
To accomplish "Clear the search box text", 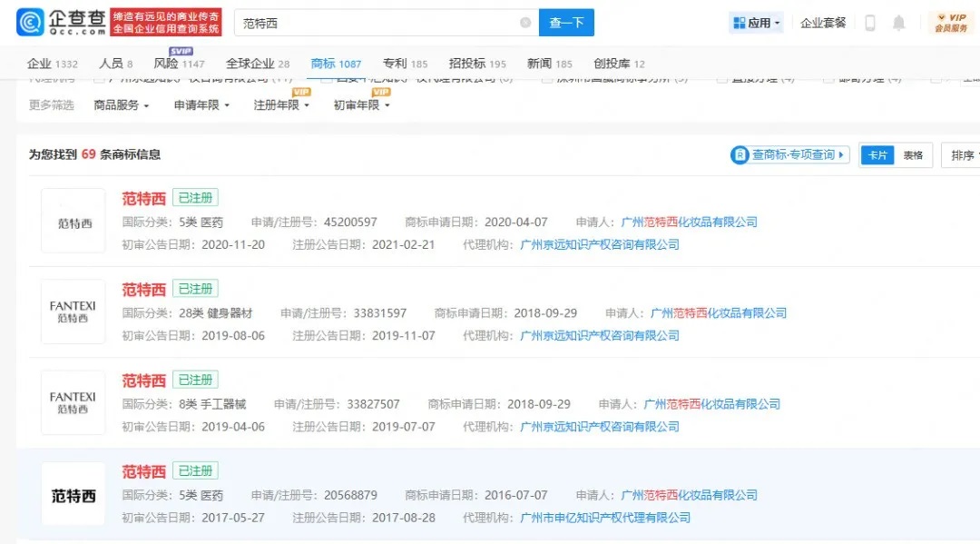I will point(525,23).
